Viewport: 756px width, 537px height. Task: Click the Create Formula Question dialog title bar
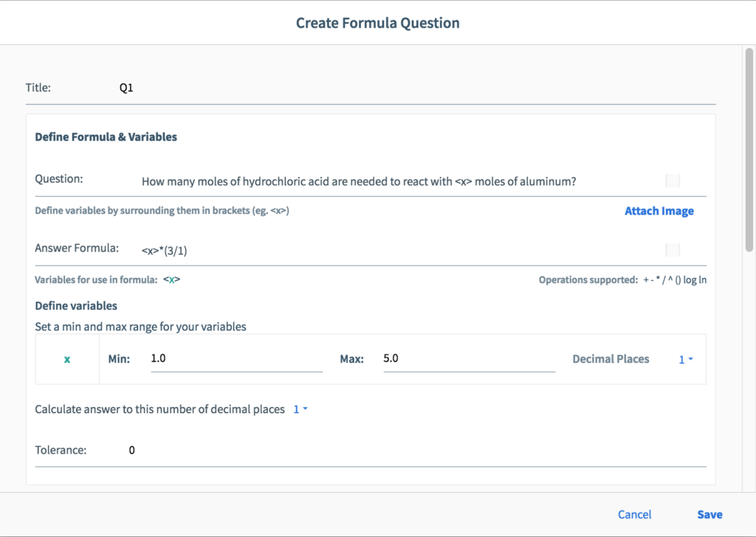377,23
